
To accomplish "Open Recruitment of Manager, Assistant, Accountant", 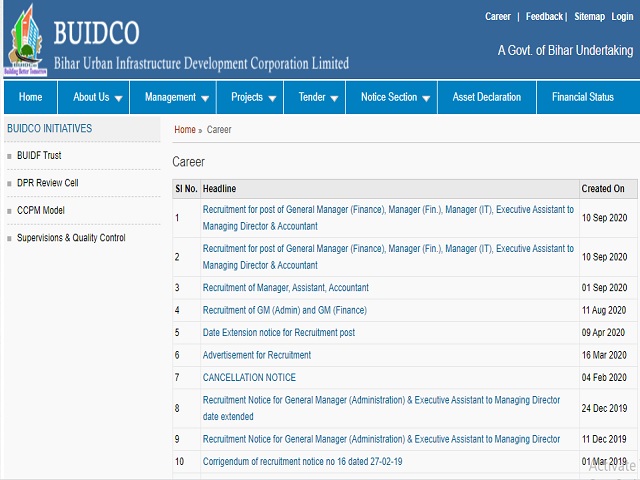I will click(286, 288).
